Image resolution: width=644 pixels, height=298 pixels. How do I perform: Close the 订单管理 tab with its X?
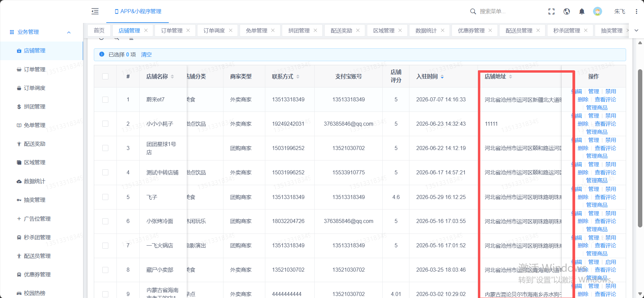coord(188,30)
